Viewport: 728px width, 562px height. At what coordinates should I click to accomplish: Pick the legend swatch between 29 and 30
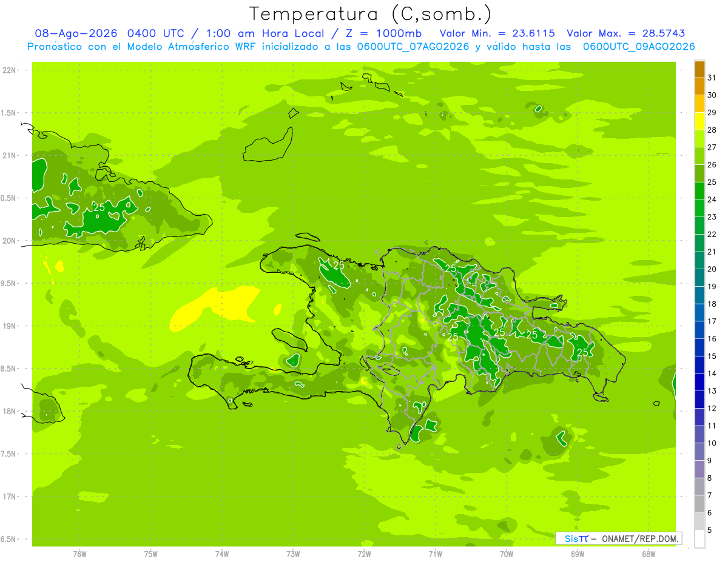[699, 104]
